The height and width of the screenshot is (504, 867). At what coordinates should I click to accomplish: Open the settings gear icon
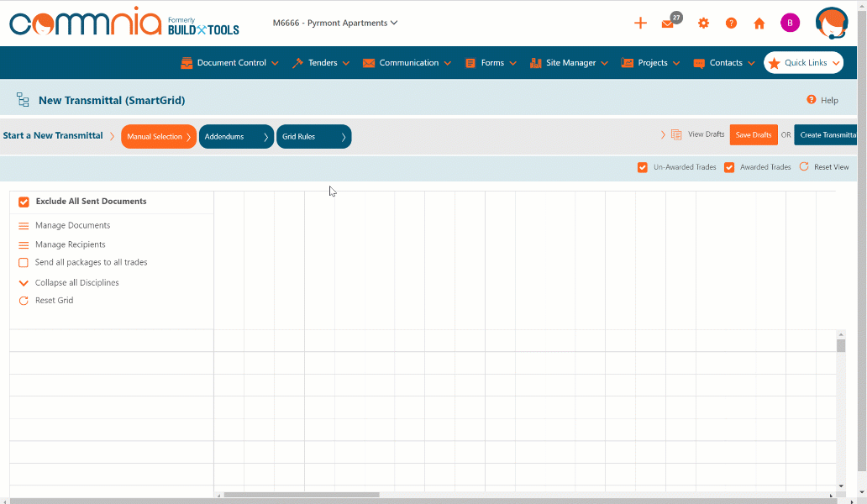pos(703,24)
